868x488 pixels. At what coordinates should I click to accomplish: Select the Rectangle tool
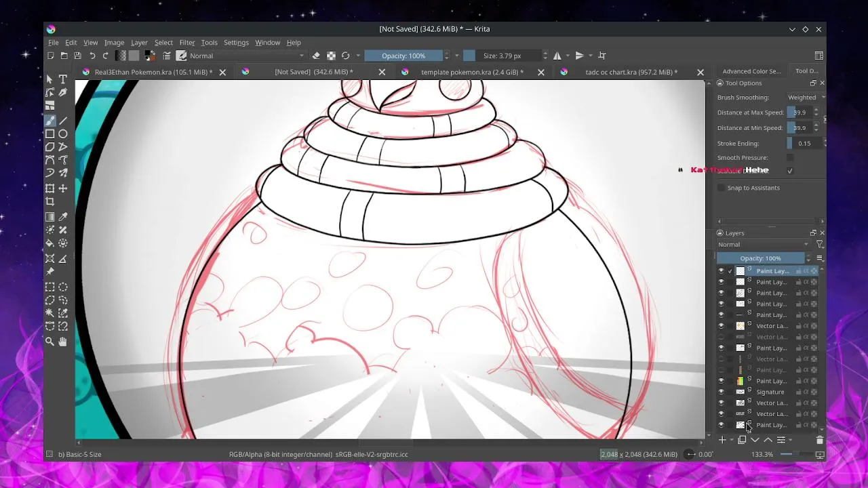click(x=50, y=134)
